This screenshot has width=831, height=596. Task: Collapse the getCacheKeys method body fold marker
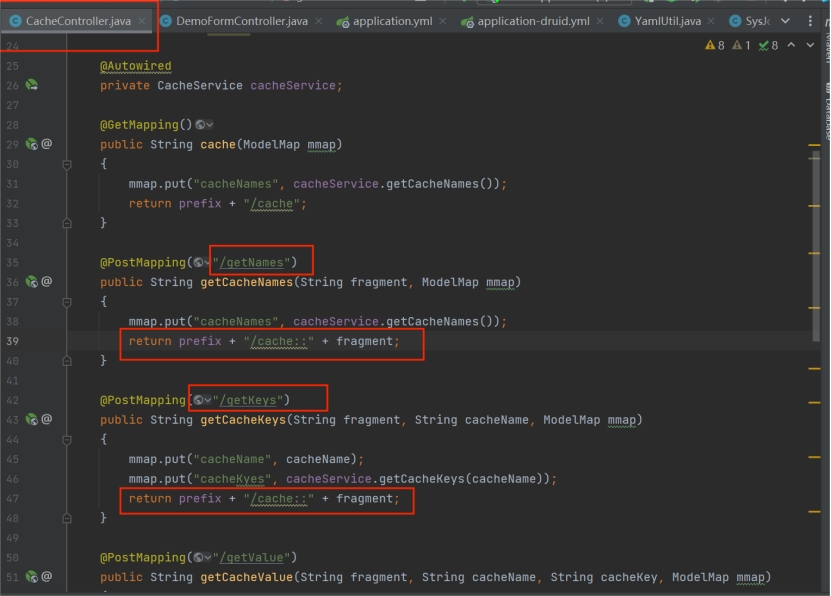point(67,440)
